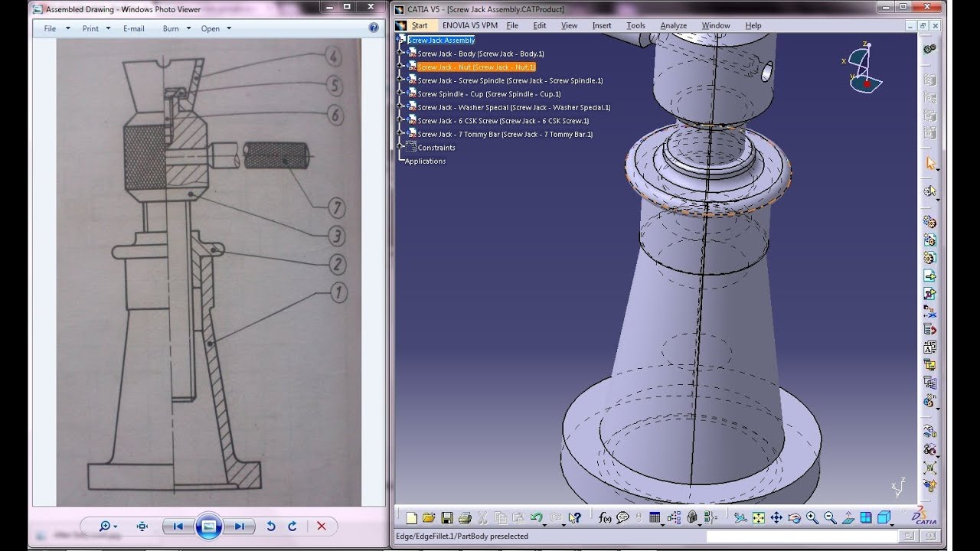Select the Screw Jack - 6 CSK Screw node
Image resolution: width=980 pixels, height=551 pixels.
503,121
